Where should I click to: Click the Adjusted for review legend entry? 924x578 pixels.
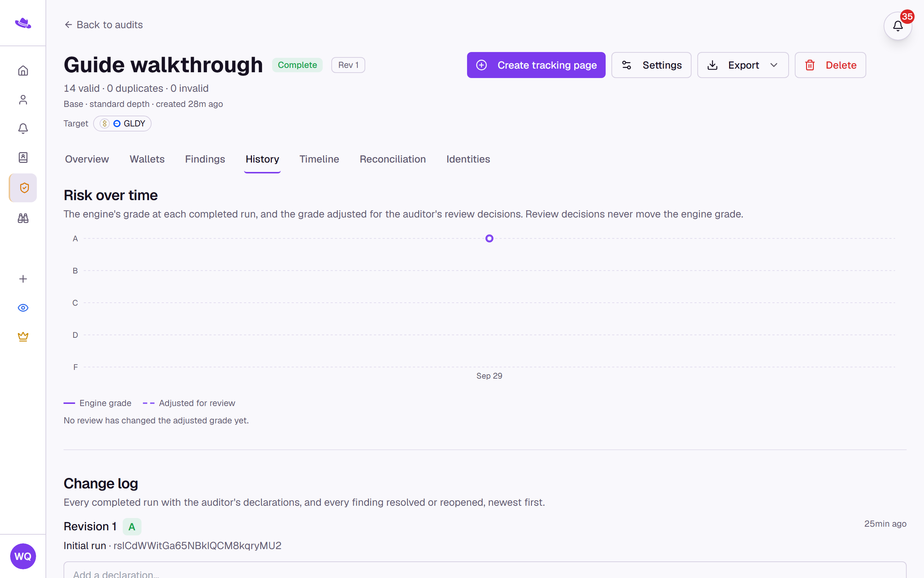[x=189, y=403]
